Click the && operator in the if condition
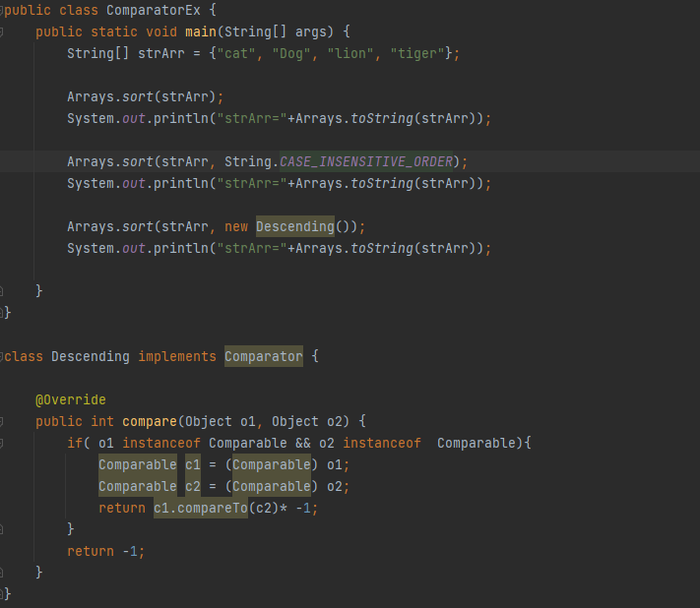700x608 pixels. [302, 443]
